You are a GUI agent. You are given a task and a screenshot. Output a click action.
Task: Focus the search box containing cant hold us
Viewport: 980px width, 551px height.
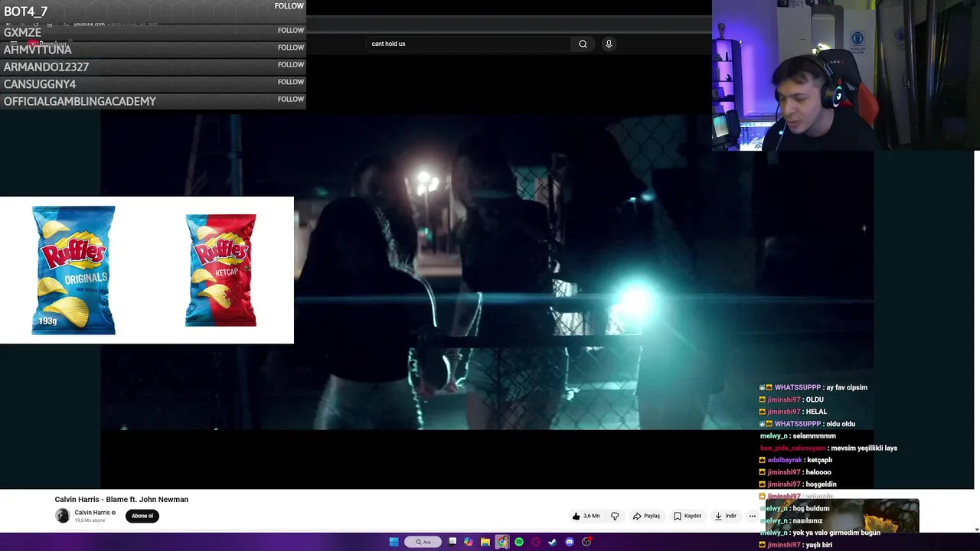(x=469, y=44)
